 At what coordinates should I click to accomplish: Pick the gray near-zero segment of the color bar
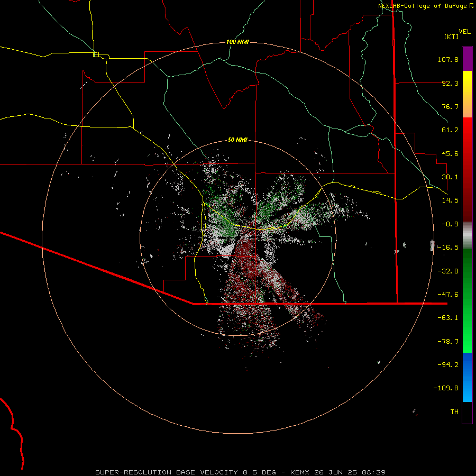point(467,235)
